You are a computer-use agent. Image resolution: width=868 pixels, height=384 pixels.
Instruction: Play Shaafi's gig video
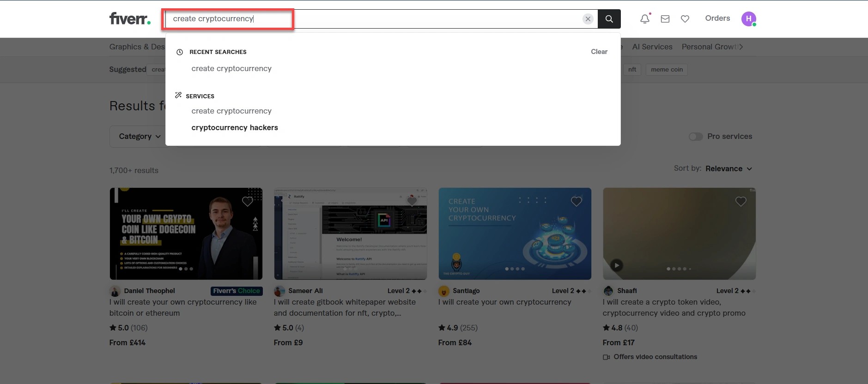point(616,265)
